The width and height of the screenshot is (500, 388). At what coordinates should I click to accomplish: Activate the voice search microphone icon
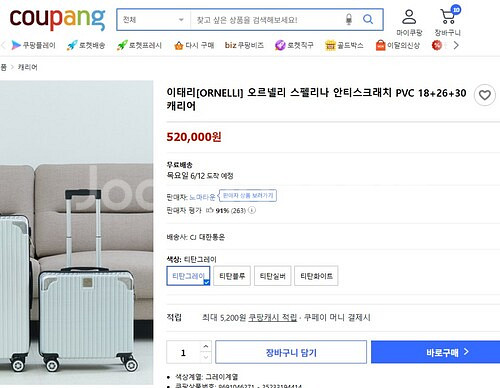coord(349,19)
